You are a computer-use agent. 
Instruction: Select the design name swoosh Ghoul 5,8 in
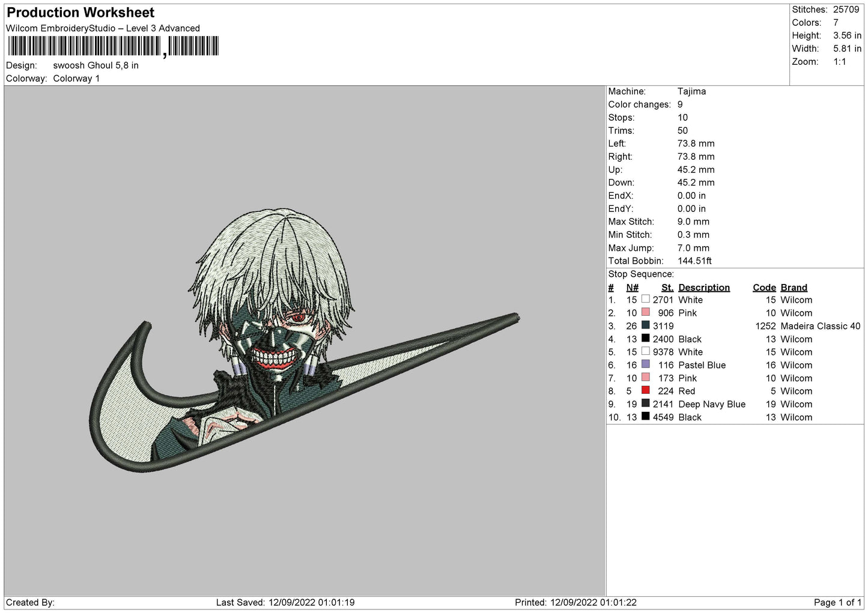click(x=96, y=65)
